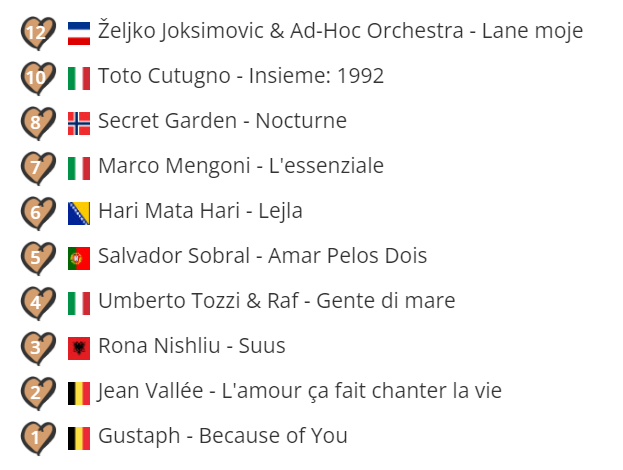This screenshot has width=623, height=470.
Task: Click the 5 points heart icon
Action: [x=38, y=258]
